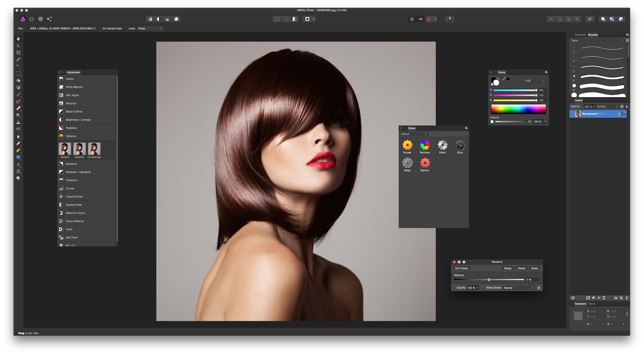The image size is (644, 355).
Task: Expand the snapping options arrow
Action: coord(435,19)
